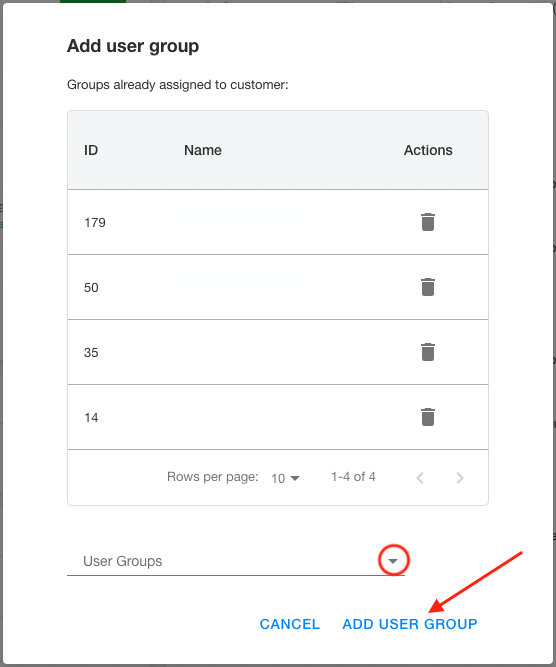The height and width of the screenshot is (667, 556).
Task: Confirm with the ADD USER GROUP button
Action: (410, 624)
